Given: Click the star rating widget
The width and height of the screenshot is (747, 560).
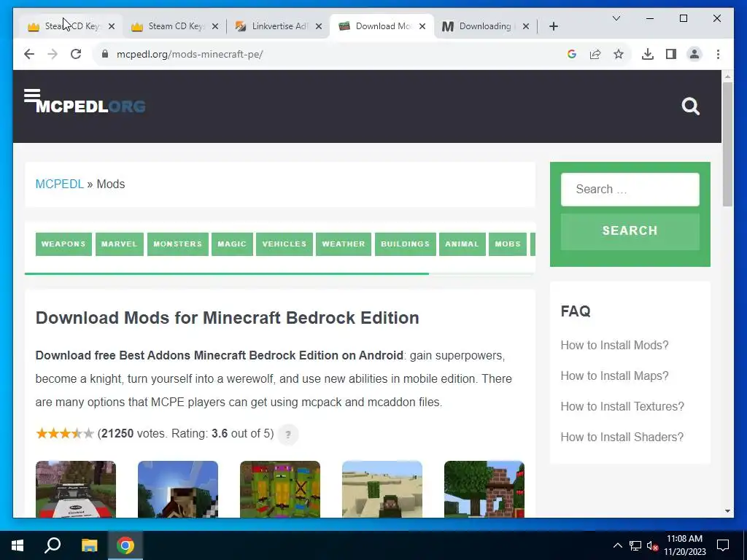Looking at the screenshot, I should [x=65, y=434].
